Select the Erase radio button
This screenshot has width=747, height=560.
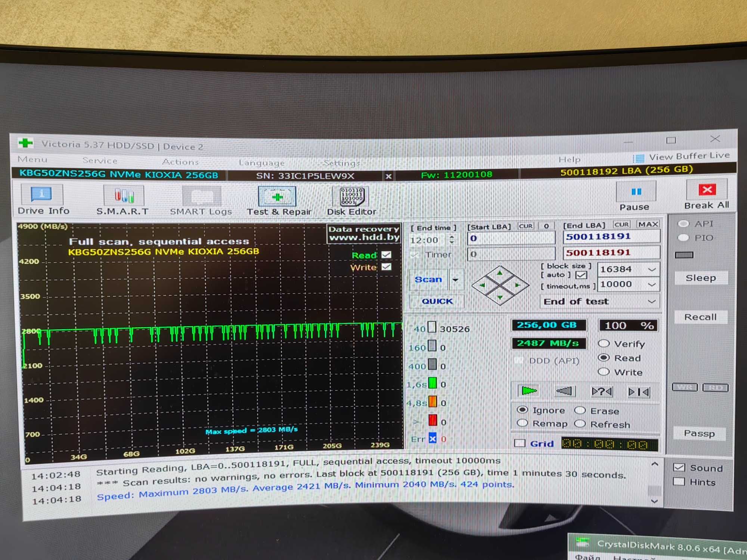click(580, 410)
